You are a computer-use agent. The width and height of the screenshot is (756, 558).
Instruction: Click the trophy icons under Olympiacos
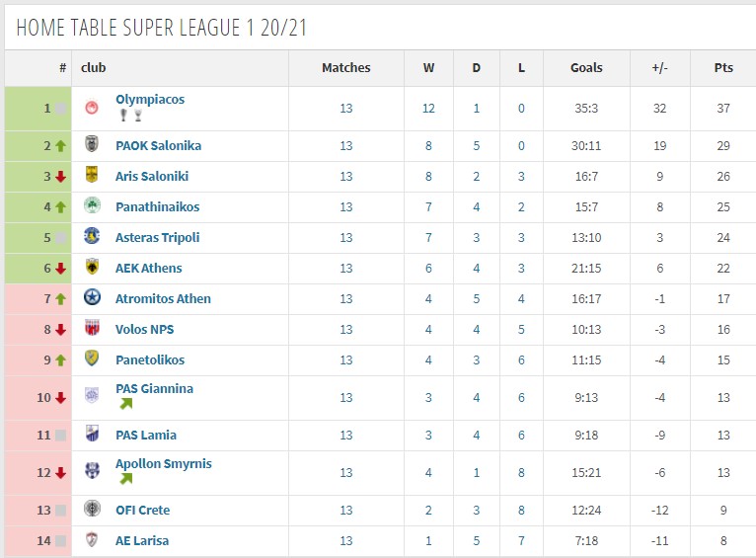(130, 116)
